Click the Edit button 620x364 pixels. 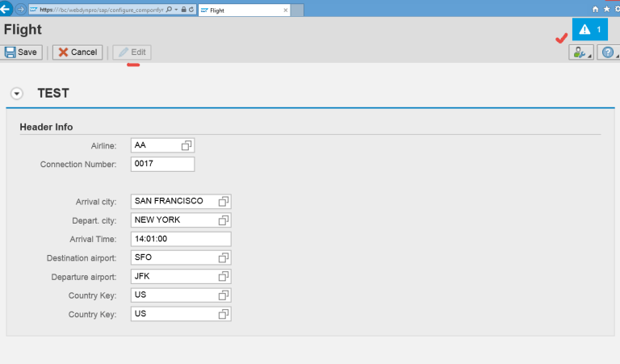[132, 52]
